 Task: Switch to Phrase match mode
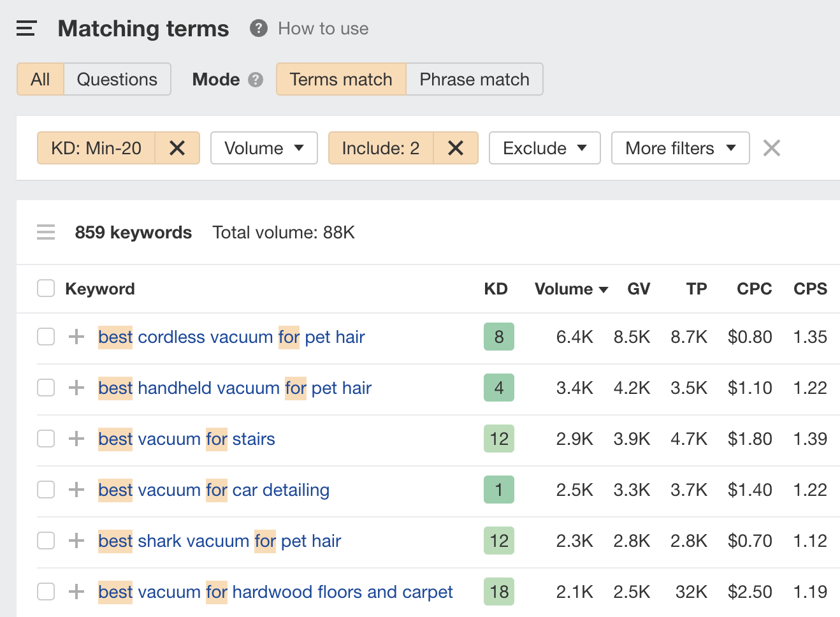[474, 79]
